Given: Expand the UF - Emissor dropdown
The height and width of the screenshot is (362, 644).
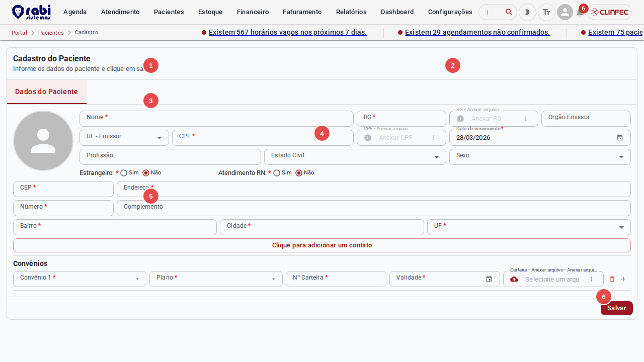Looking at the screenshot, I should 159,138.
